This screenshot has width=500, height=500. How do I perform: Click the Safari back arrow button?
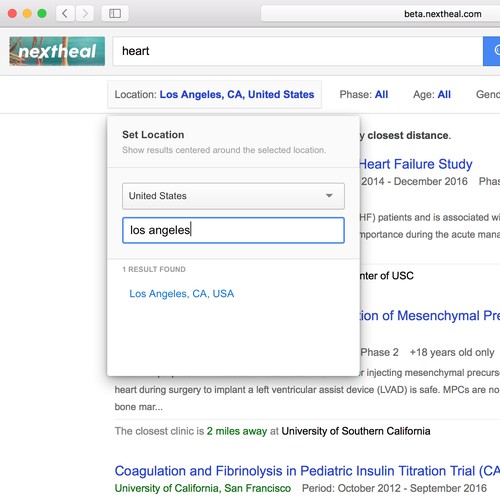tap(65, 14)
